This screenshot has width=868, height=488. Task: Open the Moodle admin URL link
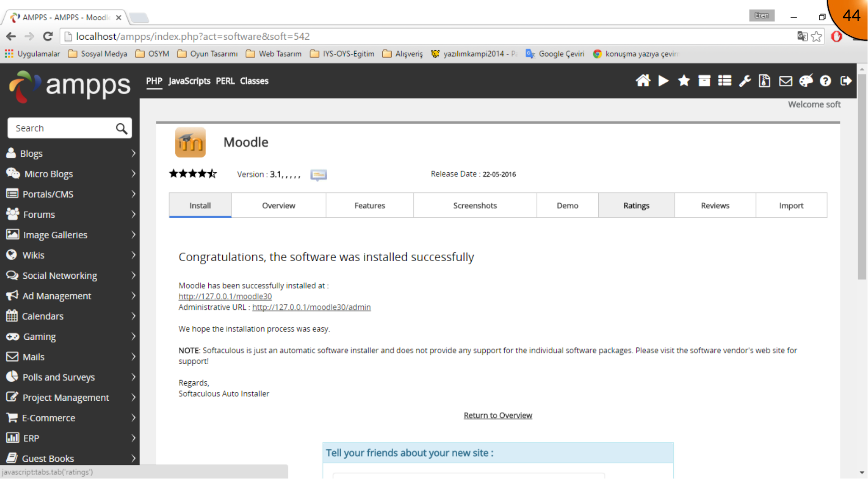(311, 307)
